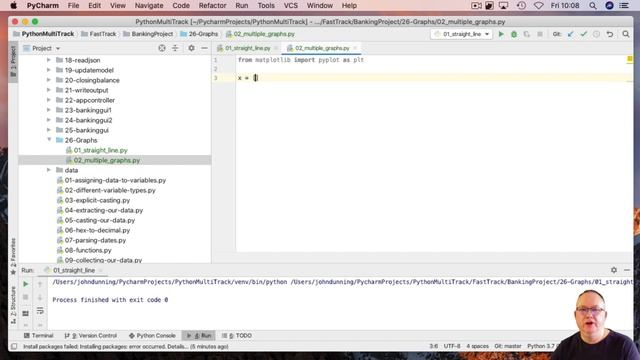Open the VCS menu
The width and height of the screenshot is (640, 360).
coord(291,6)
